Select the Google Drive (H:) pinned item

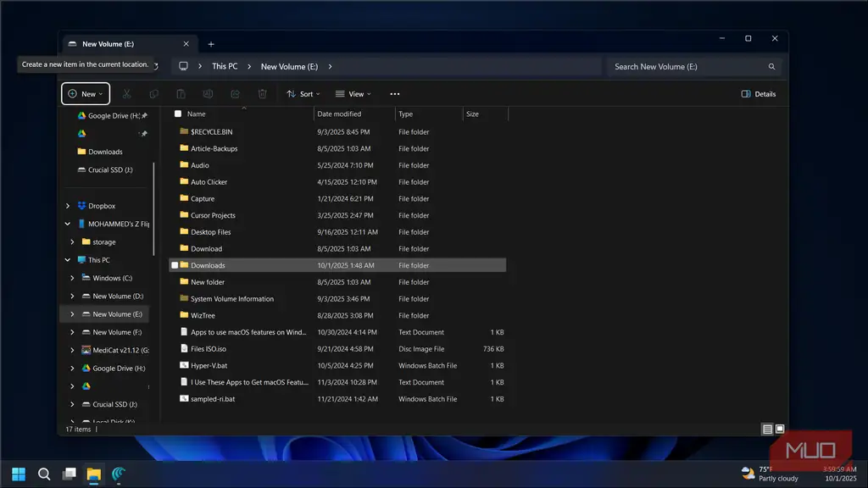[x=113, y=115]
